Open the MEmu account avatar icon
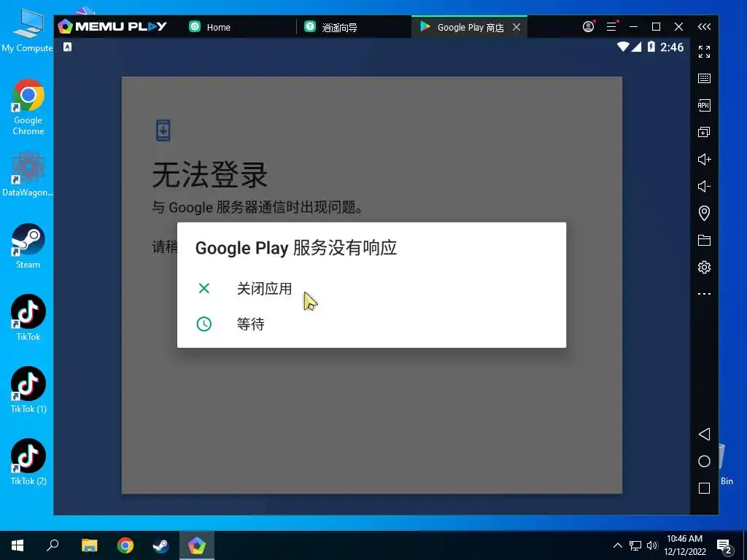747x560 pixels. tap(589, 27)
